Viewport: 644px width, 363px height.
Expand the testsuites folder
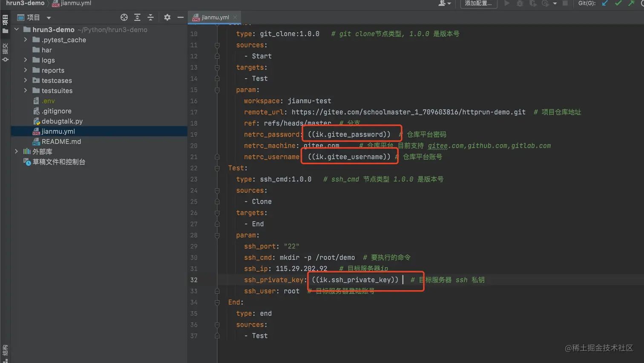tap(26, 91)
